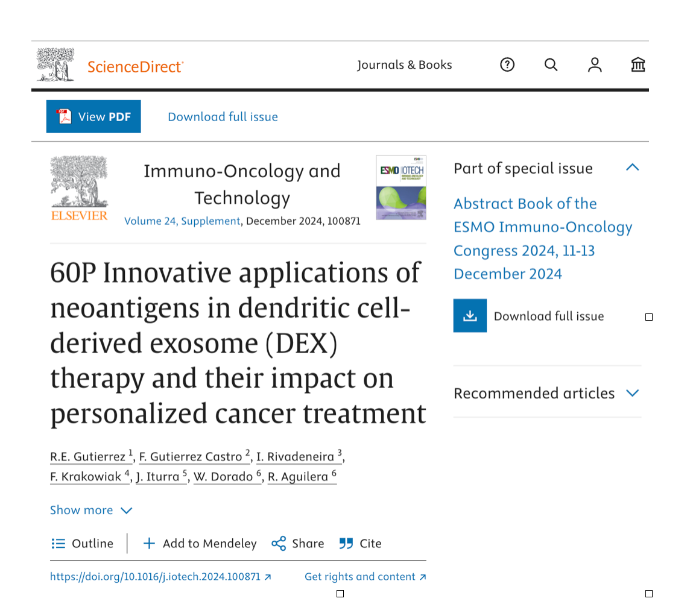Screen dimensions: 690x616
Task: Open the Outline list
Action: (82, 544)
